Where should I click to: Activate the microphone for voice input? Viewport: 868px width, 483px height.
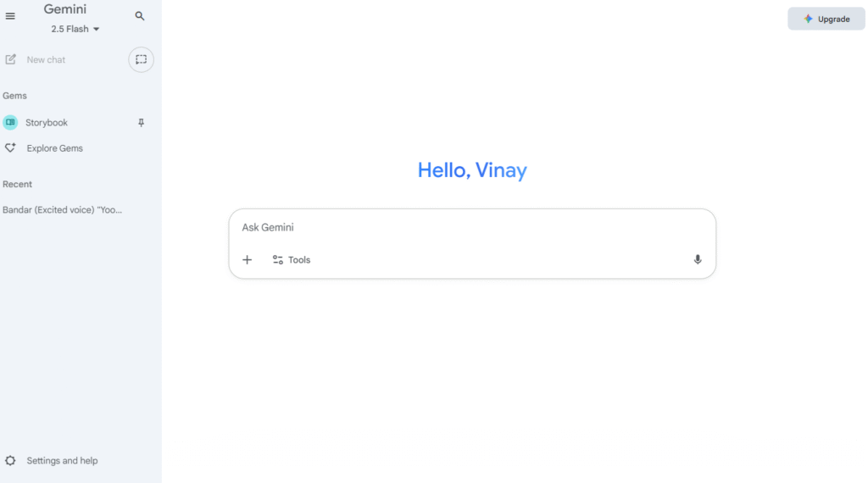click(698, 259)
